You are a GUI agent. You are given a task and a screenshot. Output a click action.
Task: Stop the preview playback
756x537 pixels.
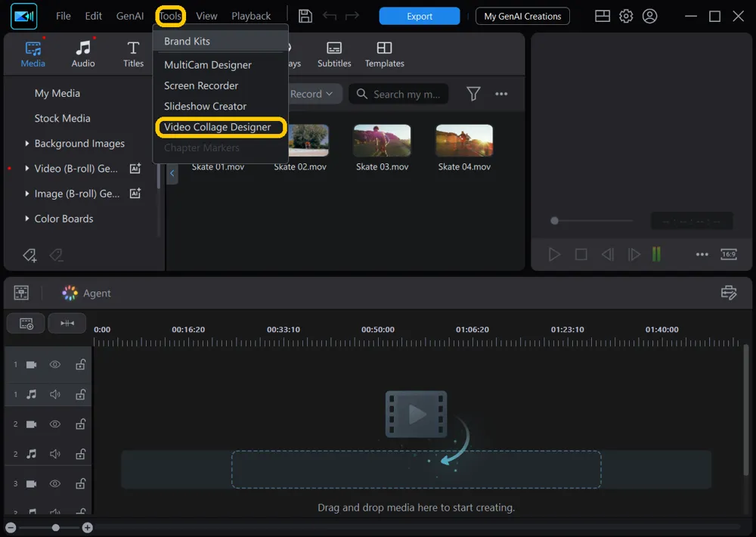coord(581,254)
